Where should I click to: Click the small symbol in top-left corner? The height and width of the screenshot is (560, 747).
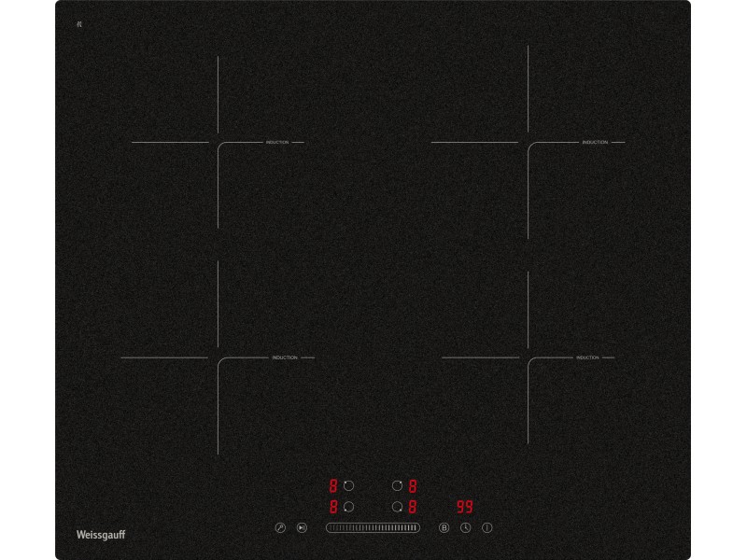coord(79,24)
